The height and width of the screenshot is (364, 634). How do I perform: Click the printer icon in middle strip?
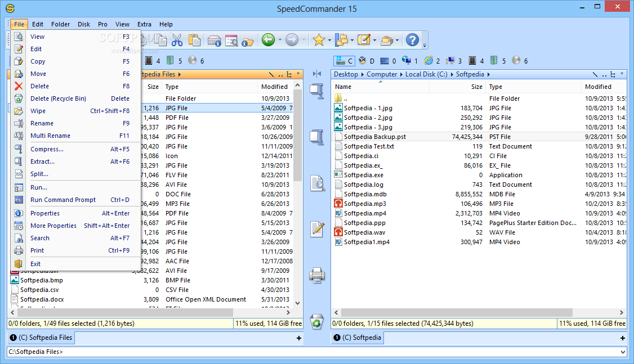pos(317,276)
